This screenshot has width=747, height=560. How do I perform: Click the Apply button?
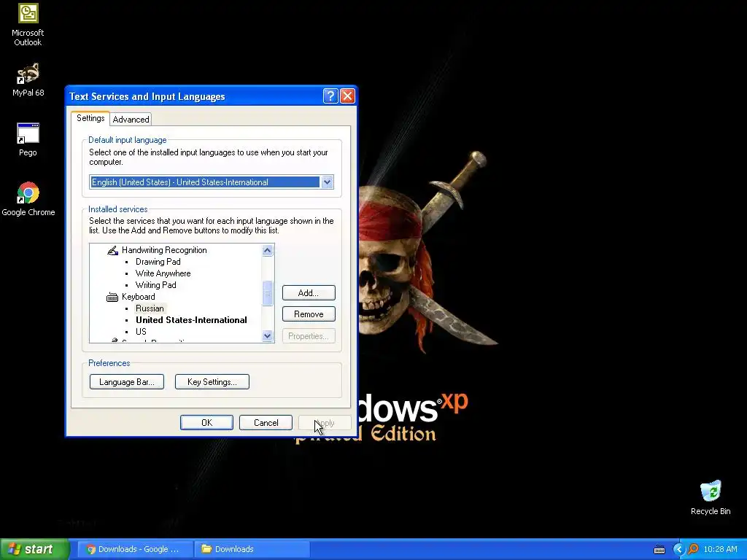(x=325, y=423)
